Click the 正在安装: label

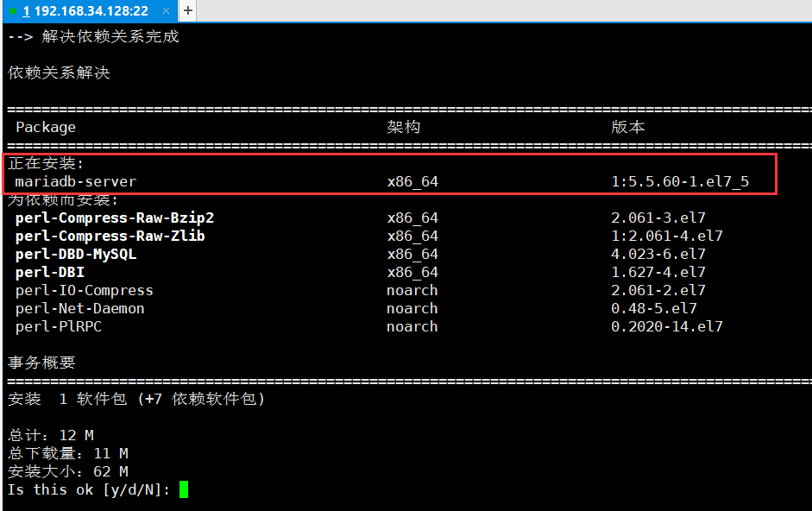(x=46, y=163)
